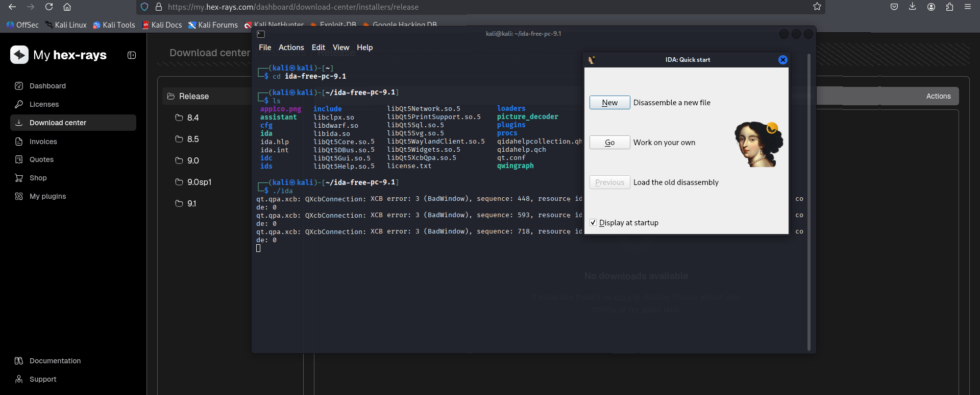The width and height of the screenshot is (980, 395).
Task: Bookmark this page with the star icon
Action: (x=817, y=7)
